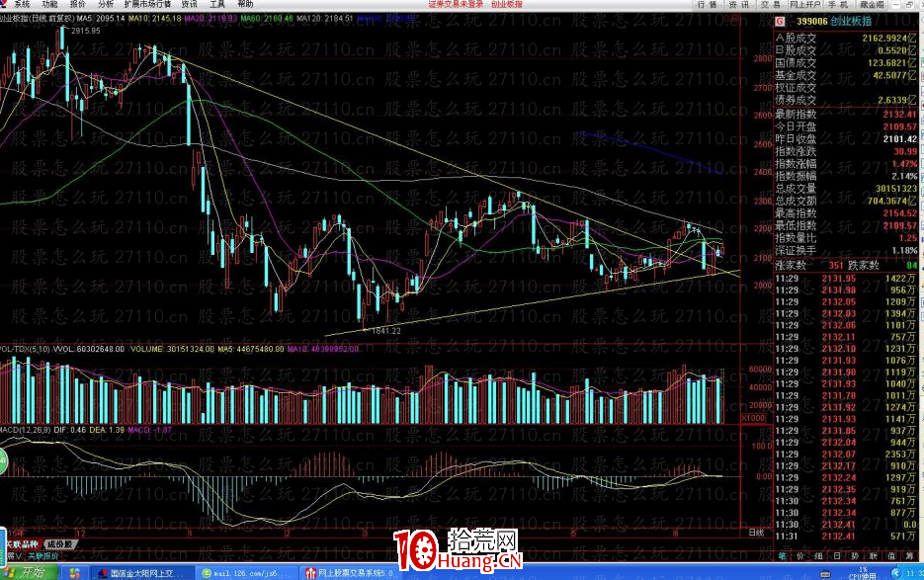Click the X1000 volume scale label
The height and width of the screenshot is (580, 924).
click(752, 418)
